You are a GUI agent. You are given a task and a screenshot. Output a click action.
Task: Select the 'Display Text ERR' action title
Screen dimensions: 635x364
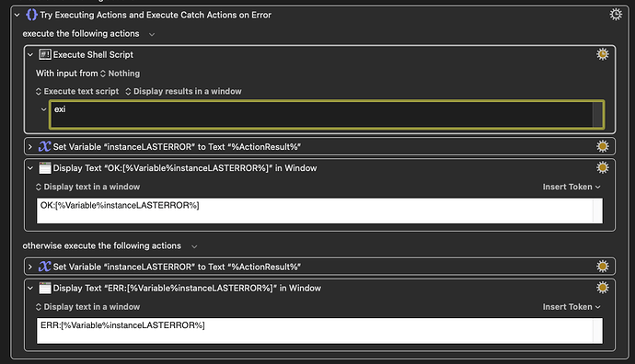coord(187,288)
